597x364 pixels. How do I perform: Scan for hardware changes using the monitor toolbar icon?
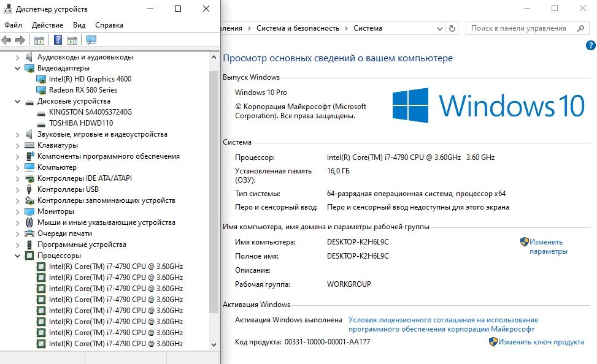[91, 40]
